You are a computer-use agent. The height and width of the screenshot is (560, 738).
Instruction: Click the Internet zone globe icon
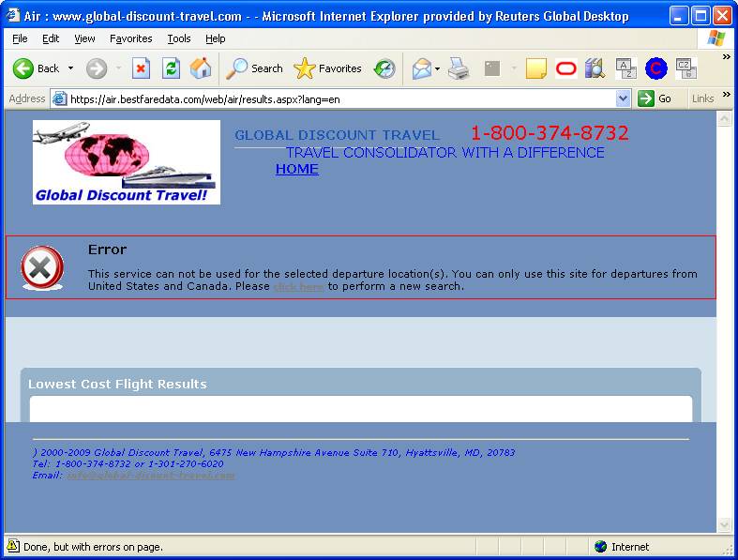[600, 546]
